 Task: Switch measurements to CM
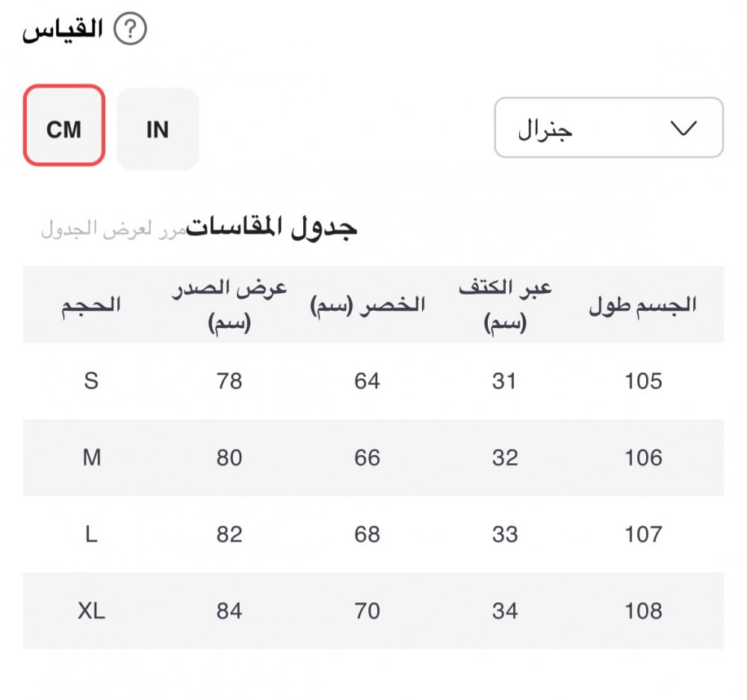click(64, 126)
